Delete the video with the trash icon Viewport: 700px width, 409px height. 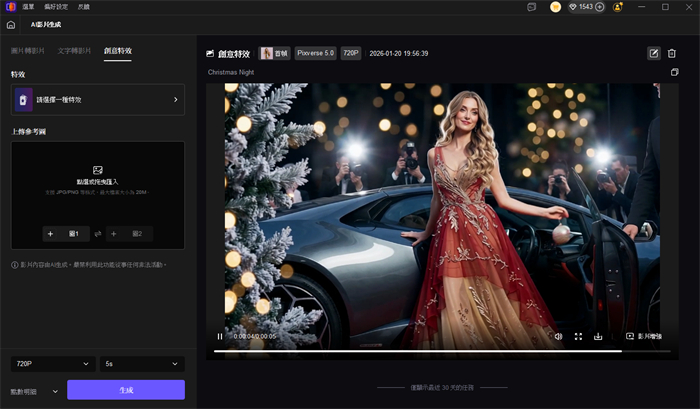coord(672,53)
